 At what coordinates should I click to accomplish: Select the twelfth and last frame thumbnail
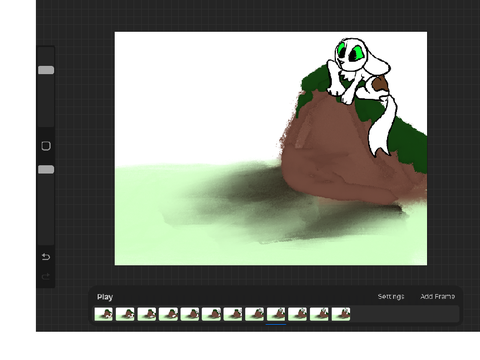pyautogui.click(x=341, y=314)
